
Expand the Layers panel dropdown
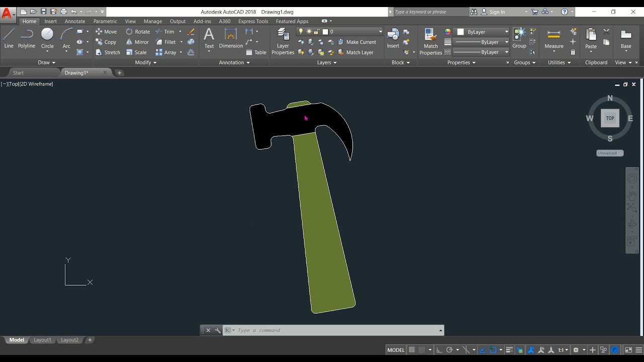pos(327,62)
